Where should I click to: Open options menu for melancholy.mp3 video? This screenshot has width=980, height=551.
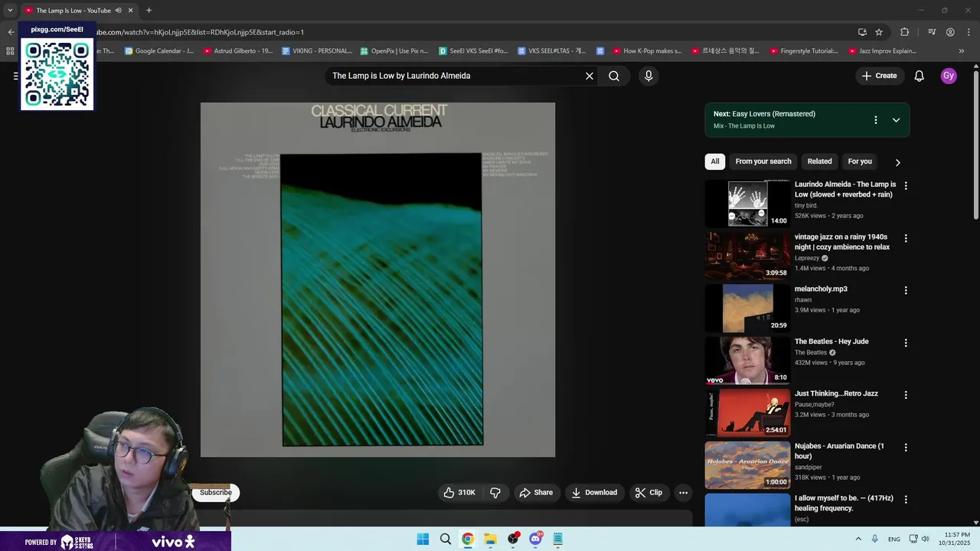coord(906,291)
